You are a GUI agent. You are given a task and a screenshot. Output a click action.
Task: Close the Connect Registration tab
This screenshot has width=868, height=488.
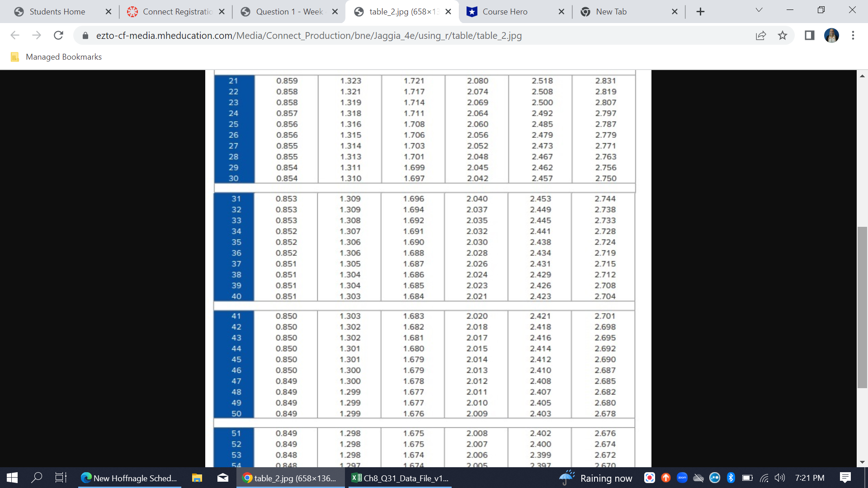pos(222,12)
